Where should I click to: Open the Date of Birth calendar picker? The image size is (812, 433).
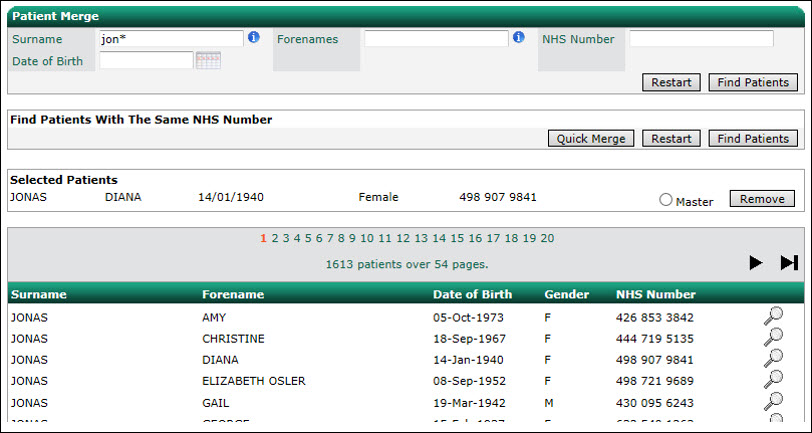click(x=208, y=61)
